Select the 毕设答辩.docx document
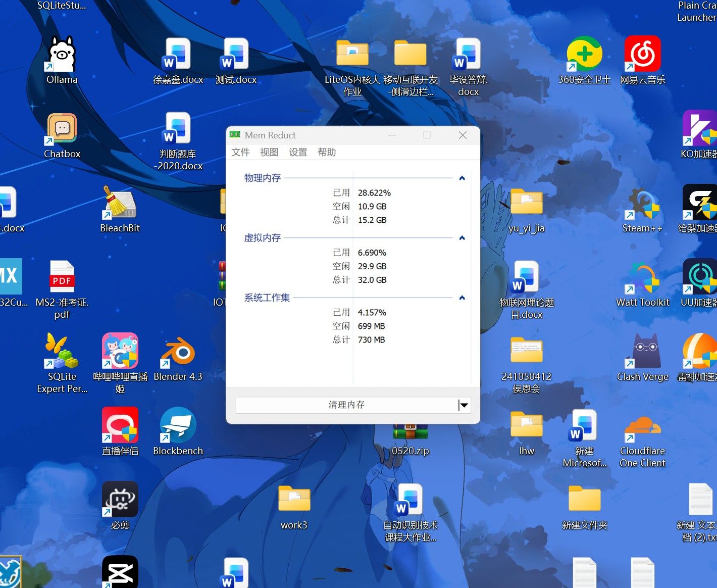The height and width of the screenshot is (588, 717). 469,67
